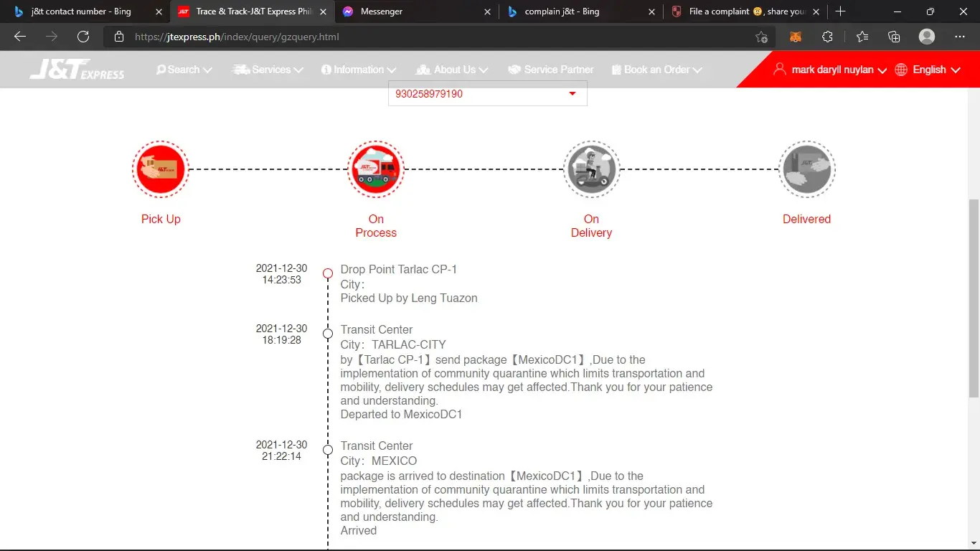Click 'Departed to MexicoDC1' text
Viewport: 980px width, 551px height.
coord(402,414)
